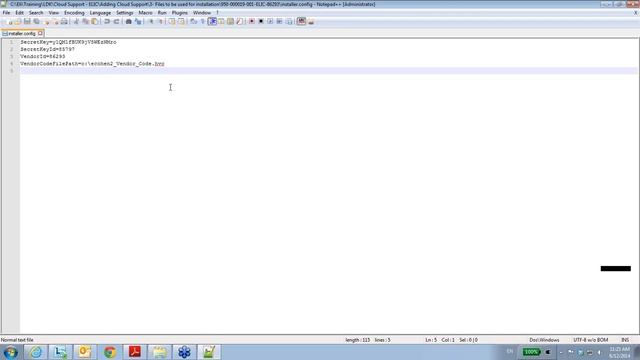Click the green 100% battery indicator

[531, 352]
